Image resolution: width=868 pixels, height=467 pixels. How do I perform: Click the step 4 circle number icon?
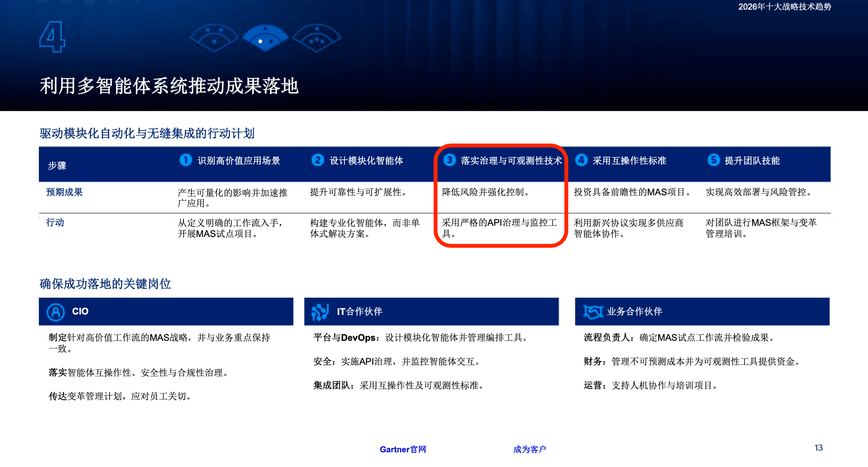pos(581,160)
